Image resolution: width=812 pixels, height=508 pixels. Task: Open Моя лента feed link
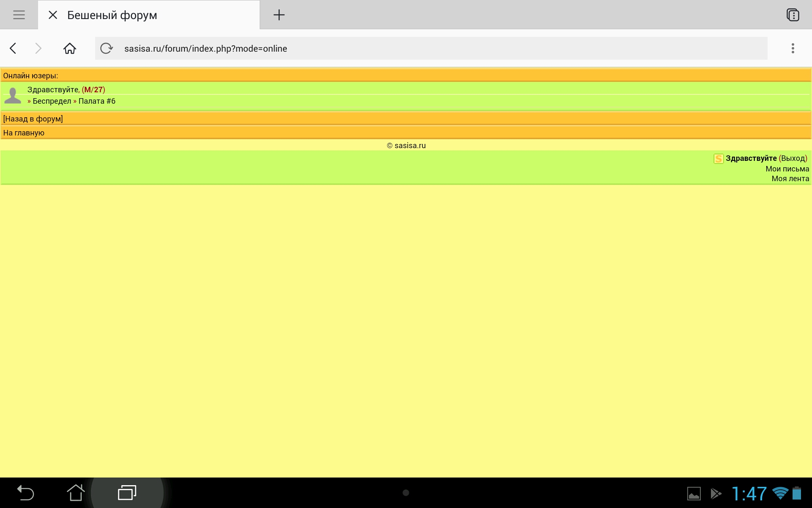click(790, 179)
